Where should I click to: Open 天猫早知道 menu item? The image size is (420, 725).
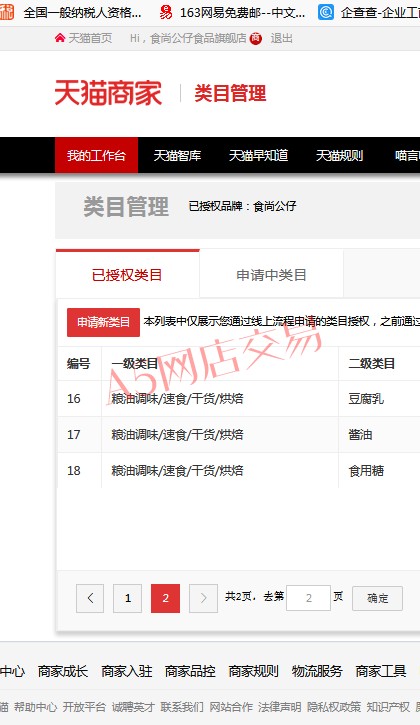[x=259, y=155]
